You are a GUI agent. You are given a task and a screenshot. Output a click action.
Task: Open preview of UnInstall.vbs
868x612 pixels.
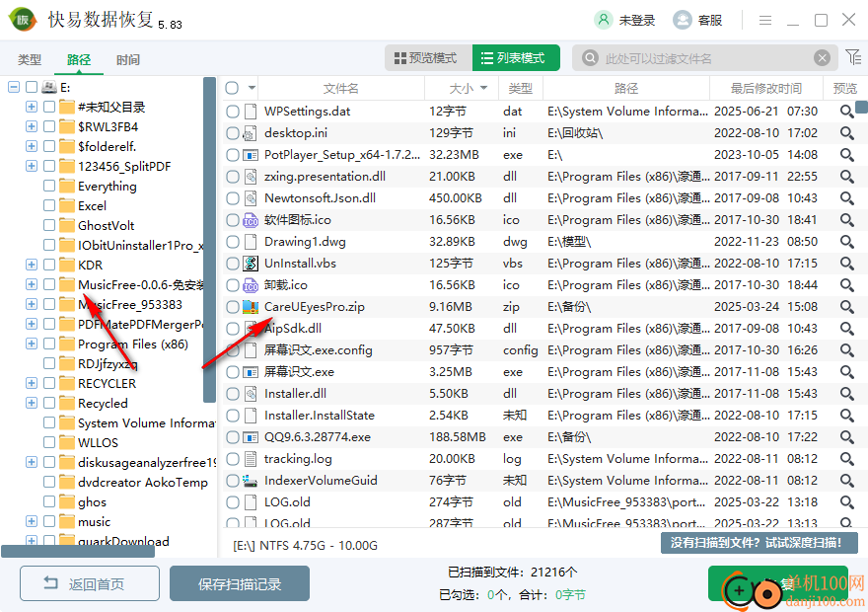pyautogui.click(x=846, y=264)
